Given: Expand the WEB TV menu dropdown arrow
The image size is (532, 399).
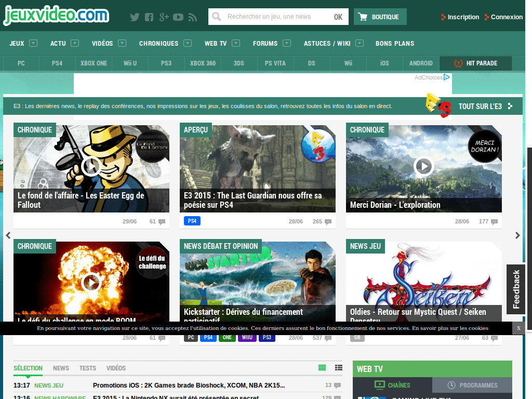Looking at the screenshot, I should tap(236, 43).
